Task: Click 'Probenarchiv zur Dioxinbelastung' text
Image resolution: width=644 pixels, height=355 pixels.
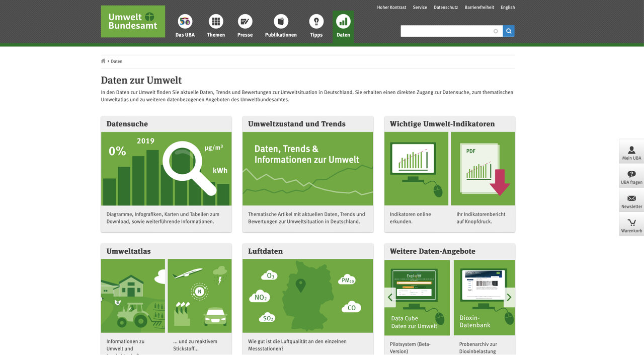Action: coord(478,348)
